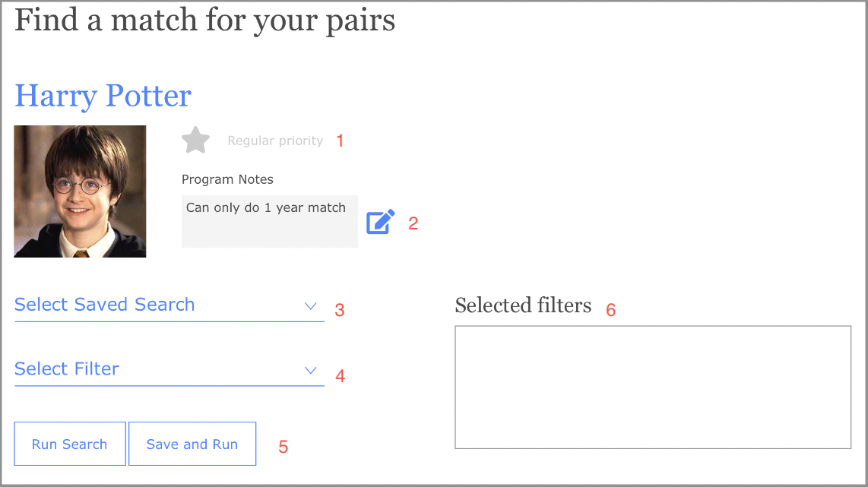Click the Select Filter chevron arrow
The image size is (868, 487).
click(310, 371)
